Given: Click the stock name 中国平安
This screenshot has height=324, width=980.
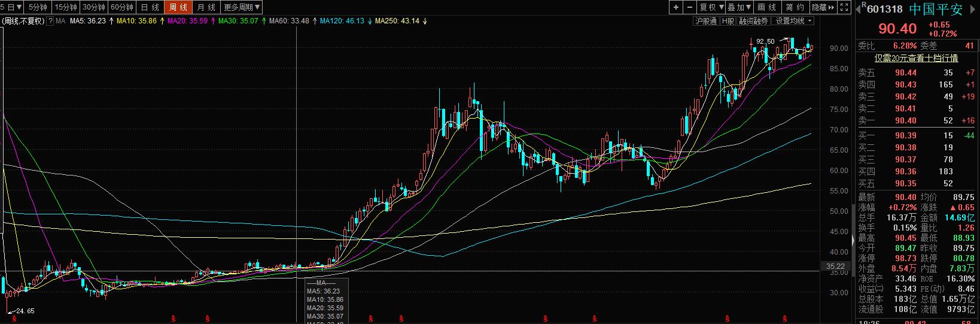Looking at the screenshot, I should pyautogui.click(x=936, y=9).
